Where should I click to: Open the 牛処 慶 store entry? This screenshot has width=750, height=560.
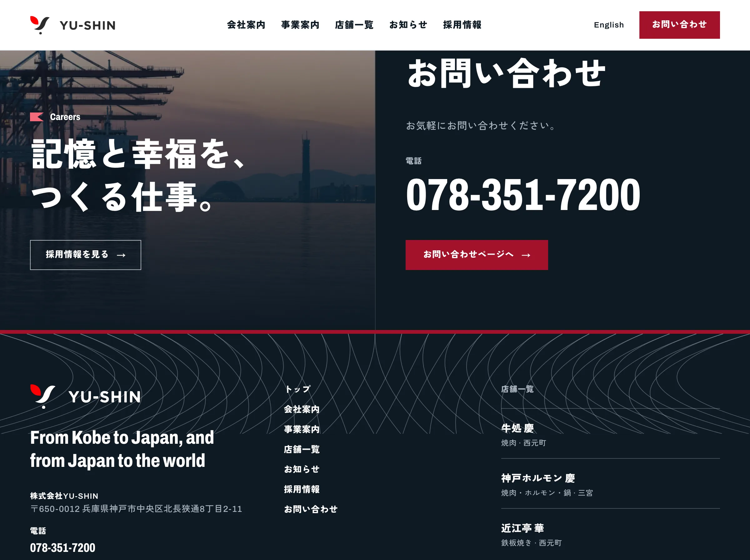(x=610, y=435)
